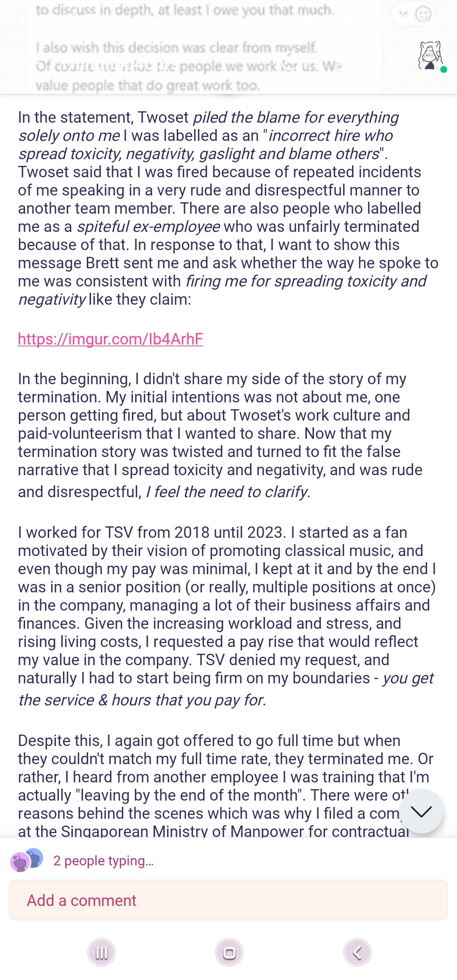Tap the small arrow icon beside emoji face
The height and width of the screenshot is (980, 457).
(x=403, y=14)
